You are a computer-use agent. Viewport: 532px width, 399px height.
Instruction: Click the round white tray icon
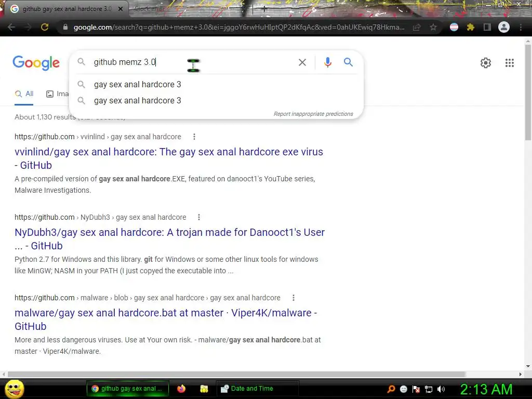pos(403,389)
